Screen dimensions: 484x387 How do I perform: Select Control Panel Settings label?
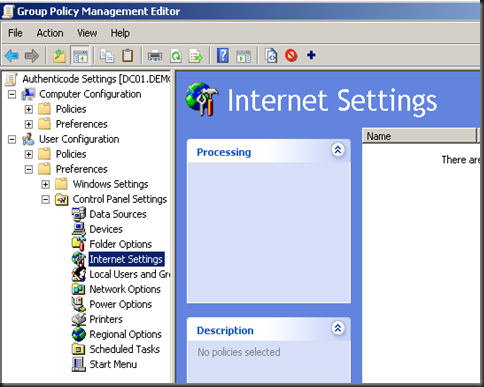120,199
